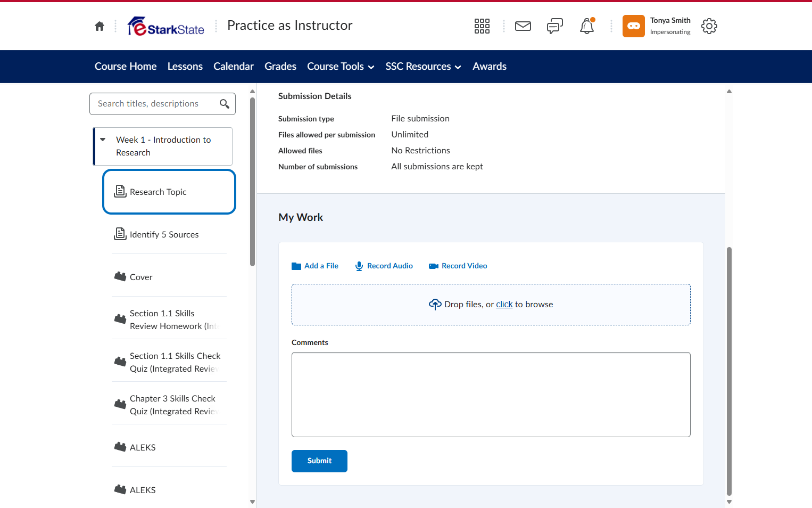Open Course Home in navbar
This screenshot has width=812, height=508.
pos(126,67)
